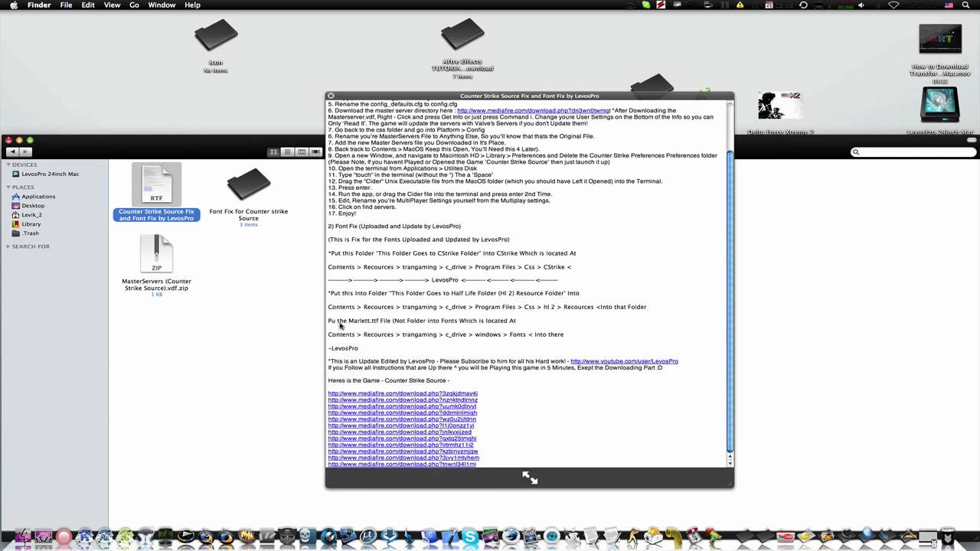Open the Edit menu
Screen dimensions: 980x551
[x=88, y=5]
